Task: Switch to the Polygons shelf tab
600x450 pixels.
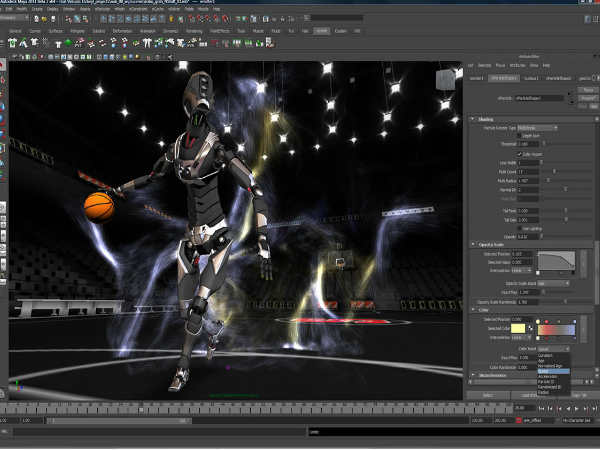Action: click(x=77, y=31)
